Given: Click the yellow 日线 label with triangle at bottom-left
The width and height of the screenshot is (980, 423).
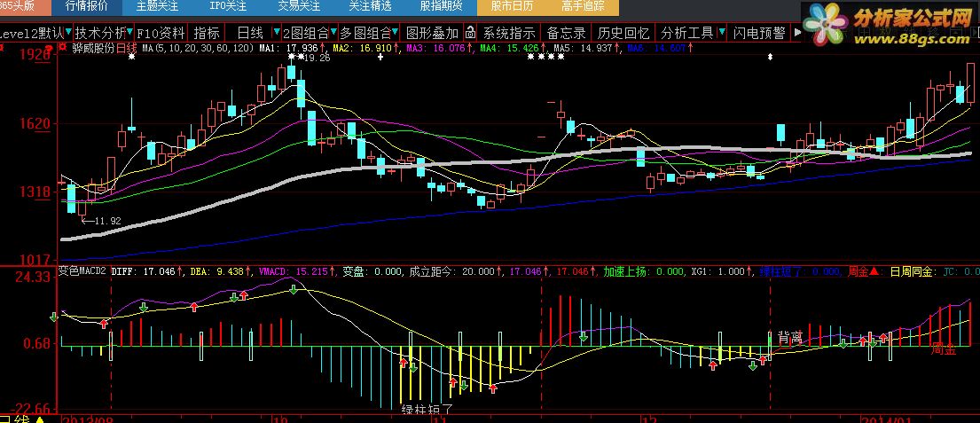Looking at the screenshot, I should tap(21, 419).
